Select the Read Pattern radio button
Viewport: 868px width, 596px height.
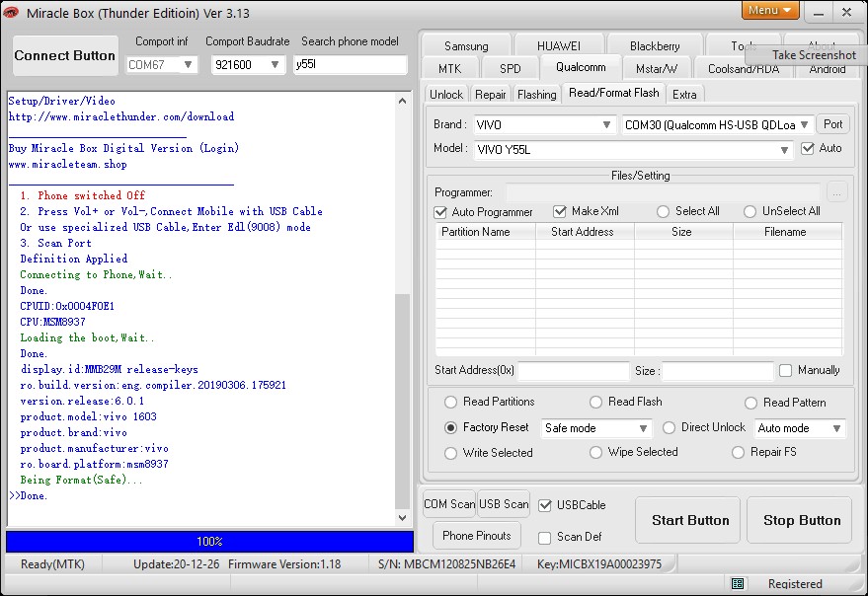tap(750, 403)
